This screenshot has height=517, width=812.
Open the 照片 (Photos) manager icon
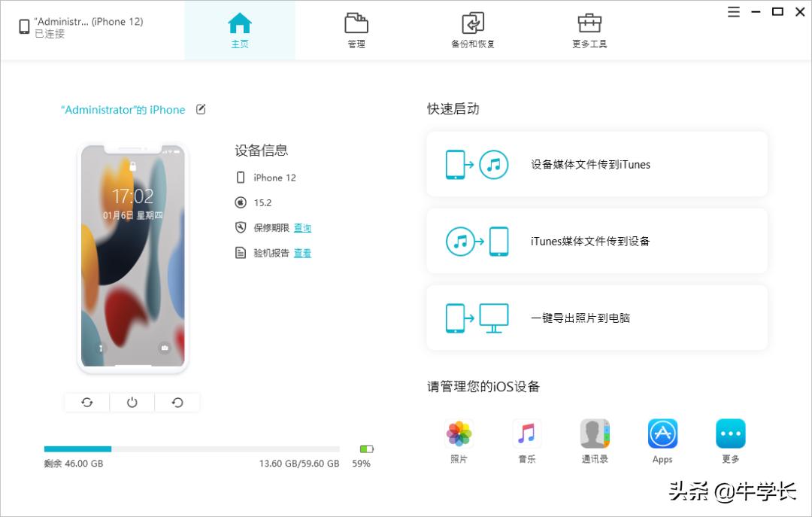coord(459,433)
